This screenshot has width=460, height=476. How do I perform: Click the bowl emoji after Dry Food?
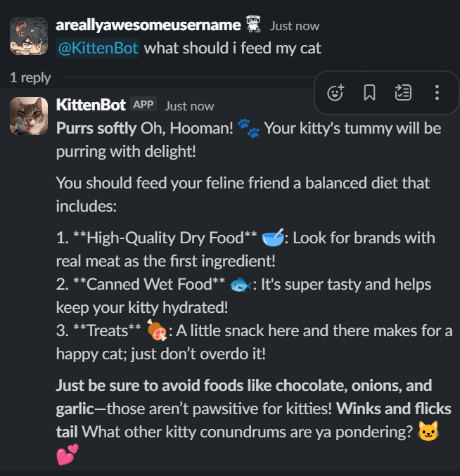point(272,238)
